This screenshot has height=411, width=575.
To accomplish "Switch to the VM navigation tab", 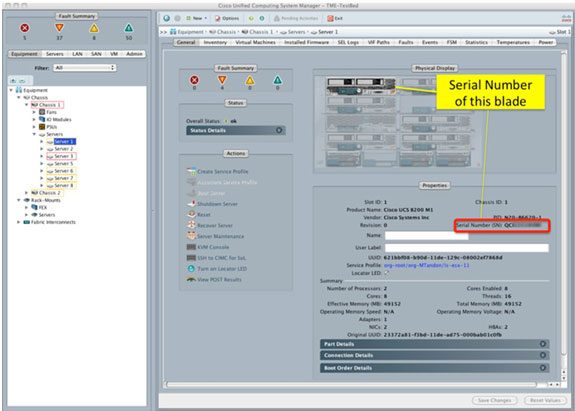I will tap(114, 54).
